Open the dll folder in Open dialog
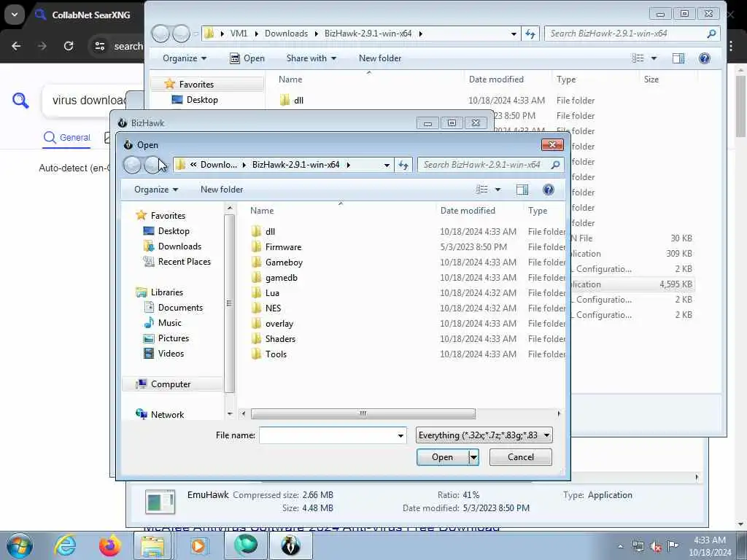Image resolution: width=747 pixels, height=560 pixels. click(270, 231)
